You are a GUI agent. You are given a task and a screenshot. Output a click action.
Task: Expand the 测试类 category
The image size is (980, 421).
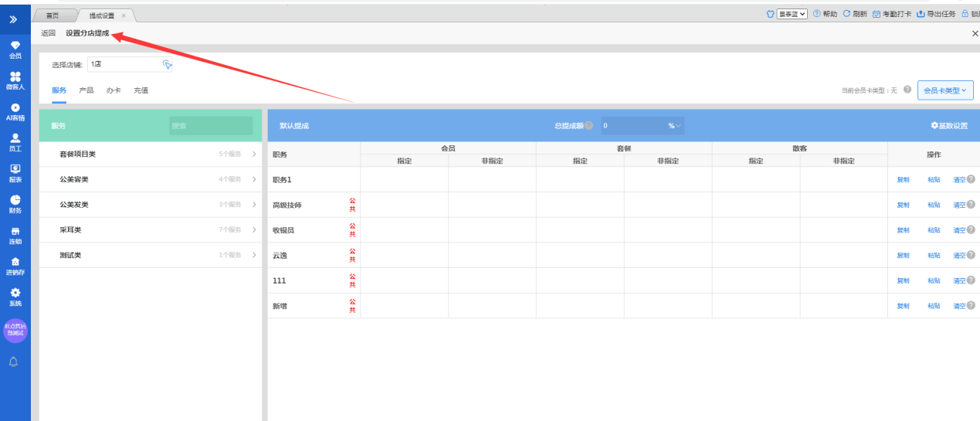(x=151, y=255)
